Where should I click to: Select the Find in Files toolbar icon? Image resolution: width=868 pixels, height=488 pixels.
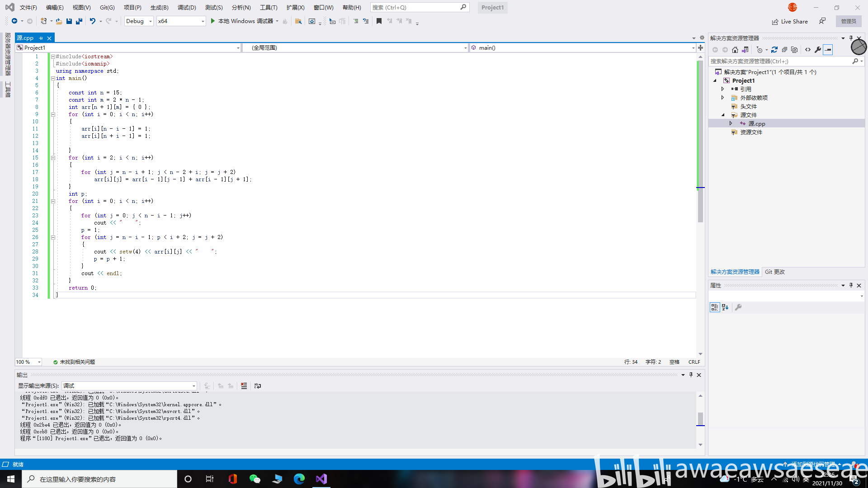tap(298, 21)
